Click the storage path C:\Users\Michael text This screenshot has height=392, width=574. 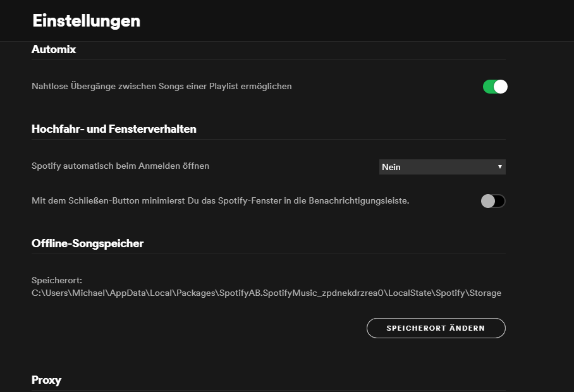click(x=266, y=293)
